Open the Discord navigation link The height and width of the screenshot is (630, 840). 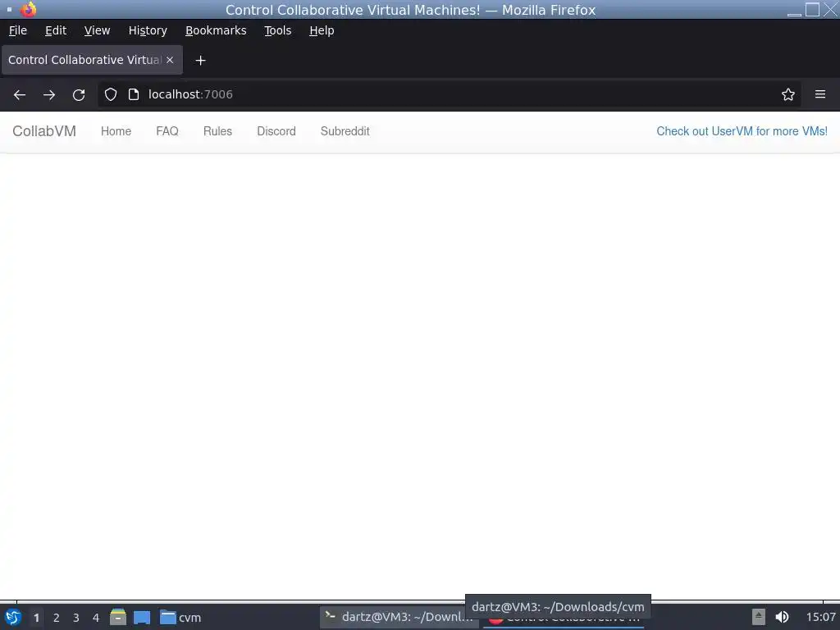tap(276, 131)
